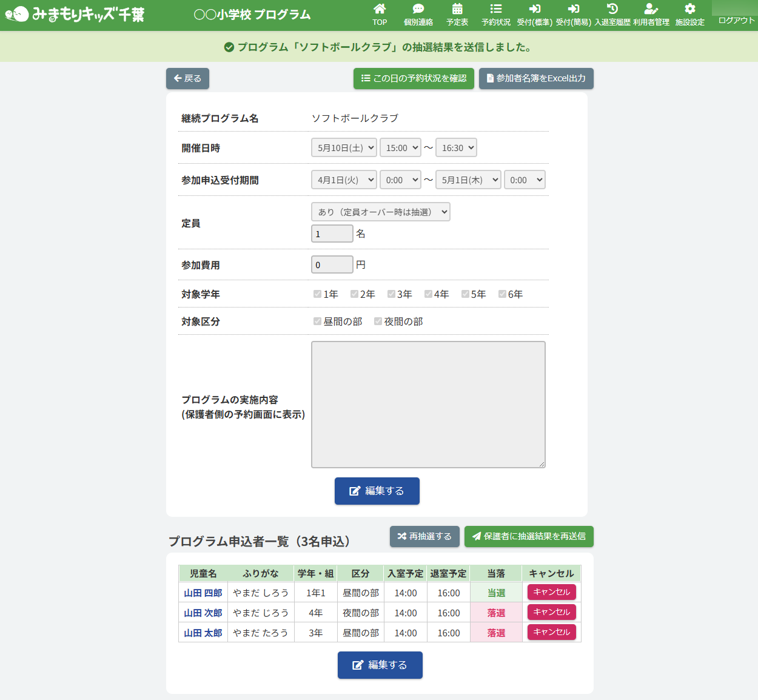Click ログアウト in the top bar
758x700 pixels.
coord(736,21)
